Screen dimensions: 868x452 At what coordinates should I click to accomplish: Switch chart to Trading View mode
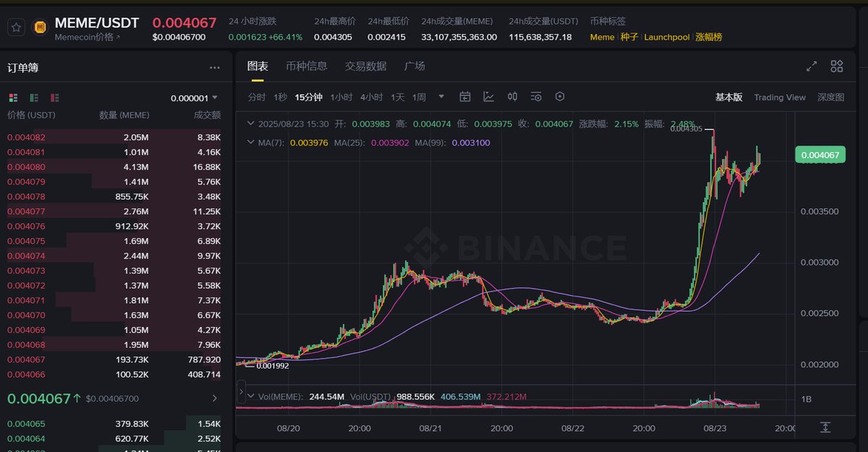point(780,97)
